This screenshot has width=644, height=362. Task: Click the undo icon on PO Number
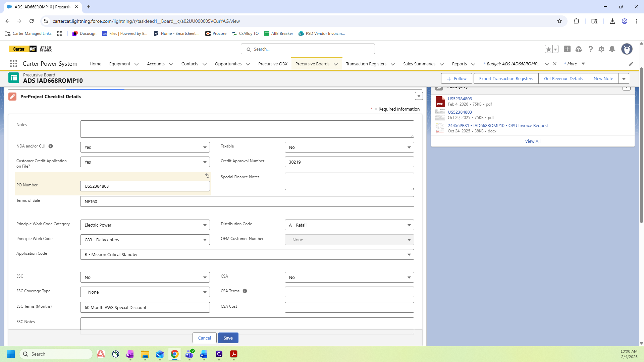point(207,176)
